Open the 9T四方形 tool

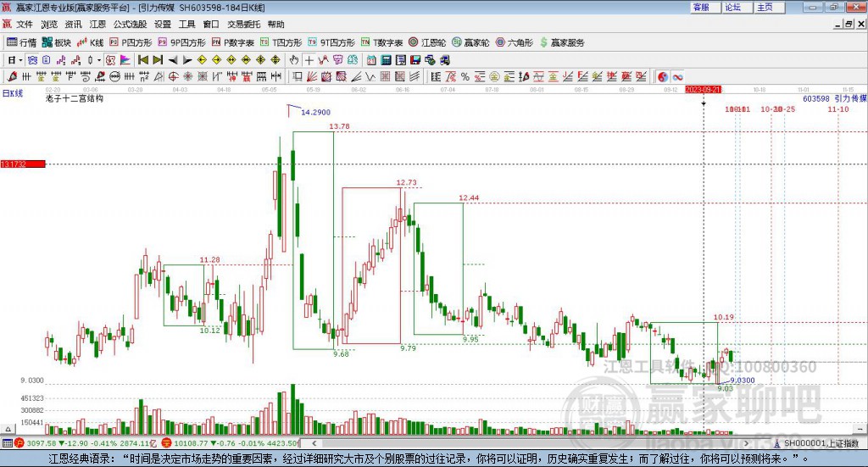(331, 42)
